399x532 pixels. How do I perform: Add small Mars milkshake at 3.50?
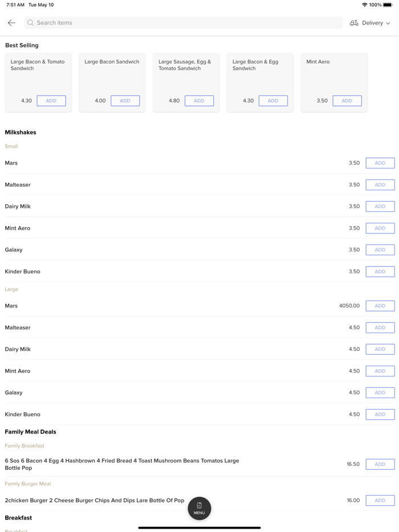380,163
